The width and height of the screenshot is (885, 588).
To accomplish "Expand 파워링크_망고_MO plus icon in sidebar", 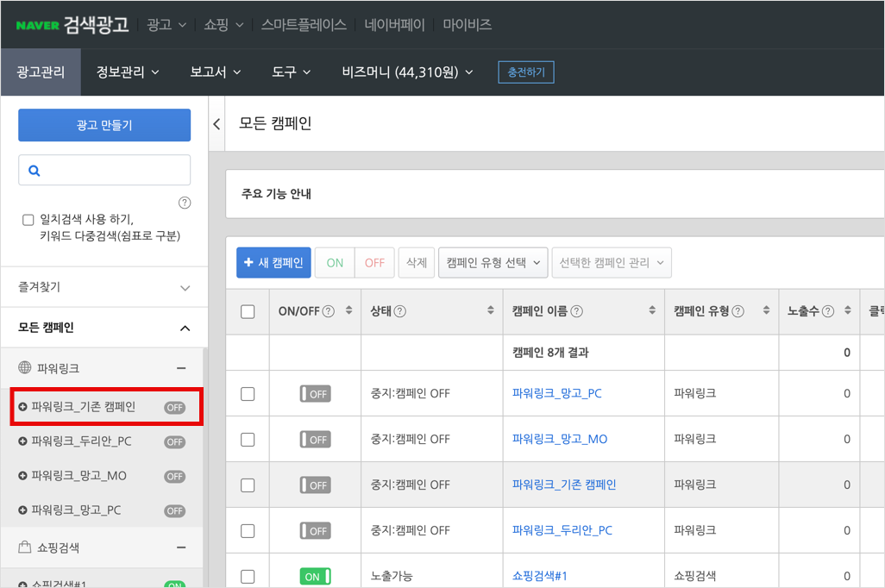I will point(22,476).
